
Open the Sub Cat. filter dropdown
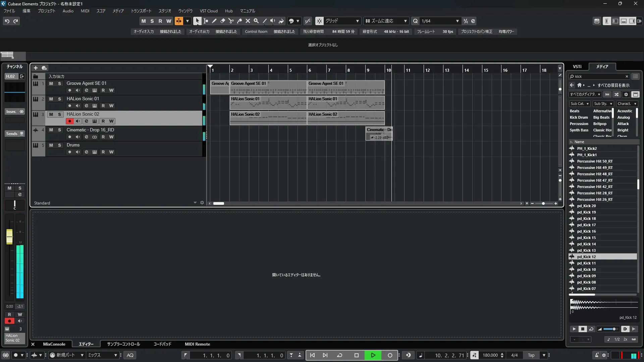point(579,104)
